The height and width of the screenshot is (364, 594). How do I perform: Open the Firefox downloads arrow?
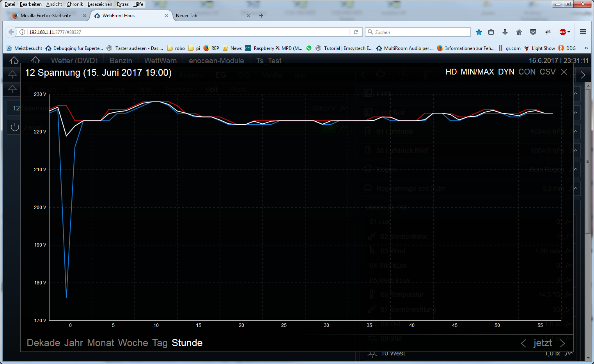click(x=505, y=32)
